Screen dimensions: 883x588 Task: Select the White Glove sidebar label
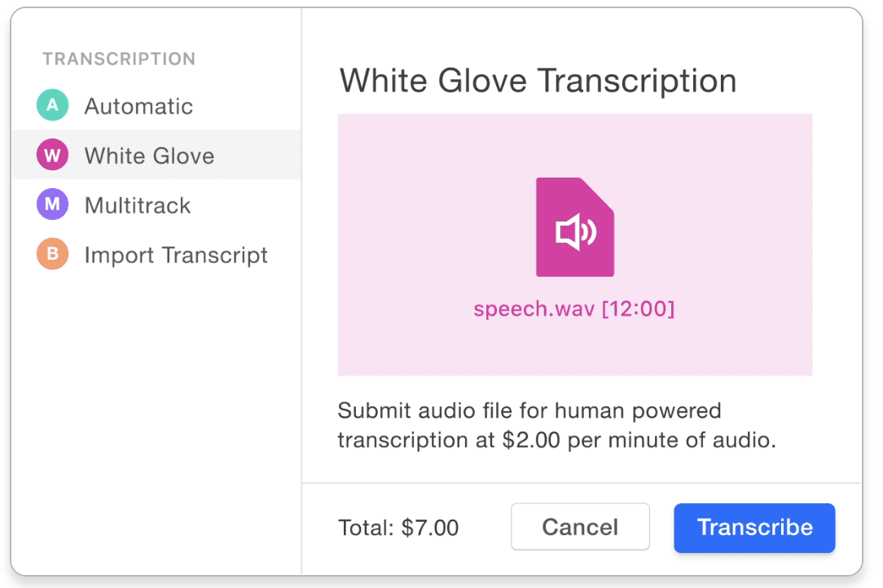point(149,156)
